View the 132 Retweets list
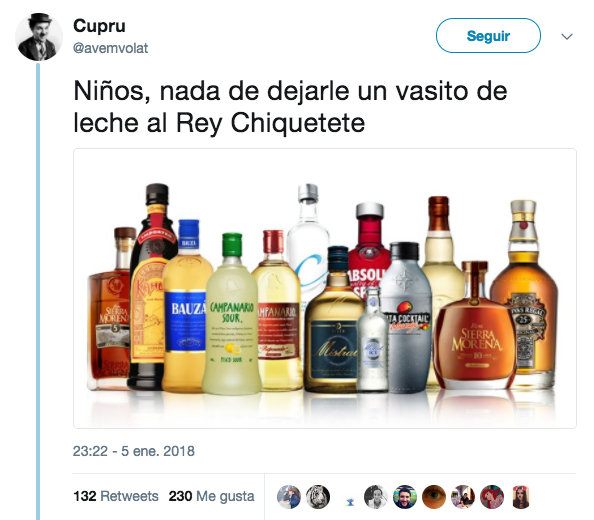This screenshot has width=594, height=520. coord(116,496)
